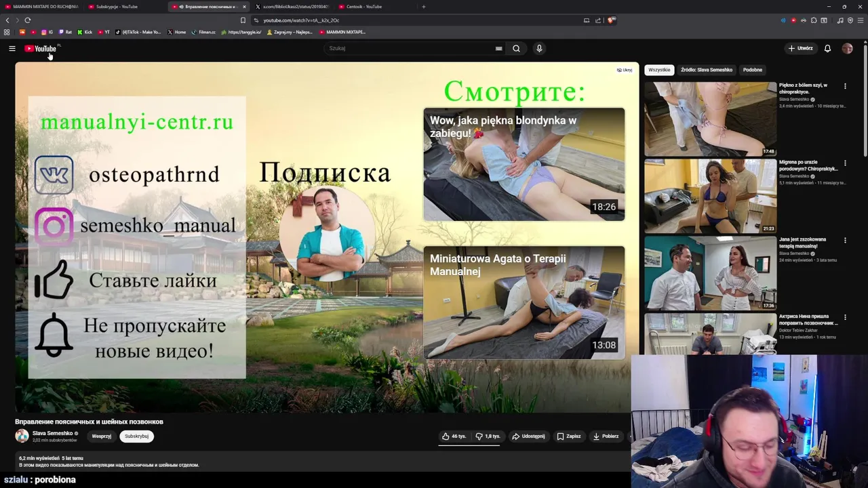868x488 pixels.
Task: Click the end screen channel subscribe portrait
Action: click(x=327, y=233)
